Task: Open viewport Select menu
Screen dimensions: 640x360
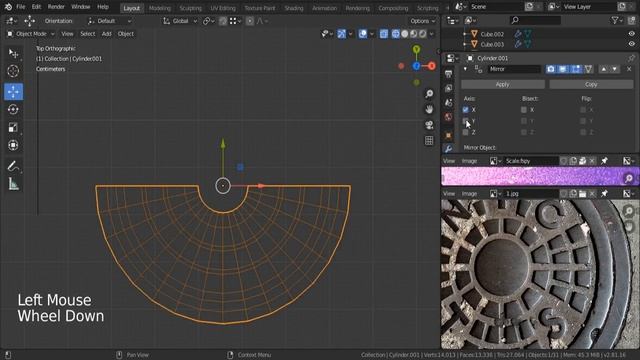Action: [x=88, y=34]
